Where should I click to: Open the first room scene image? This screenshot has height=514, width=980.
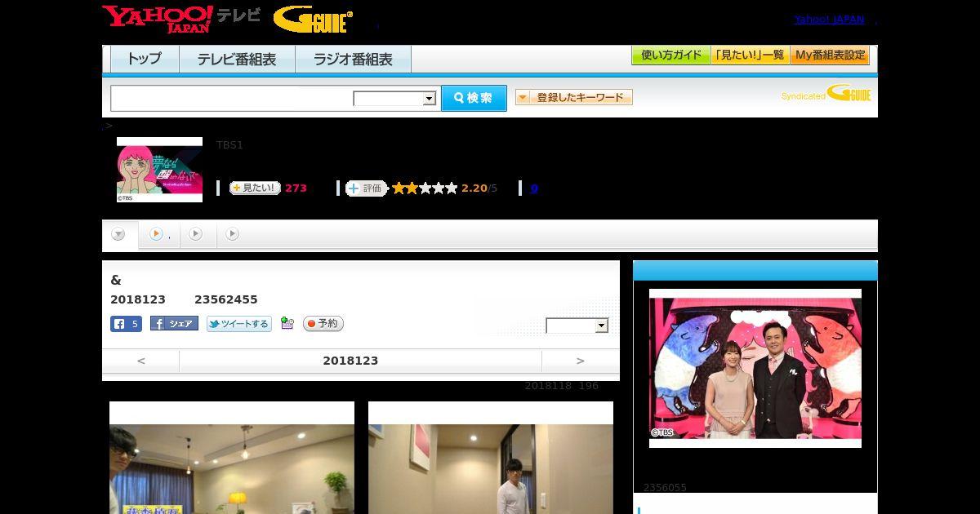[x=232, y=459]
